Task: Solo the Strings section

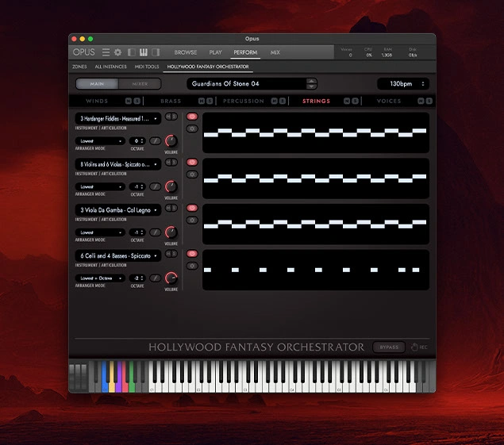Action: click(356, 101)
